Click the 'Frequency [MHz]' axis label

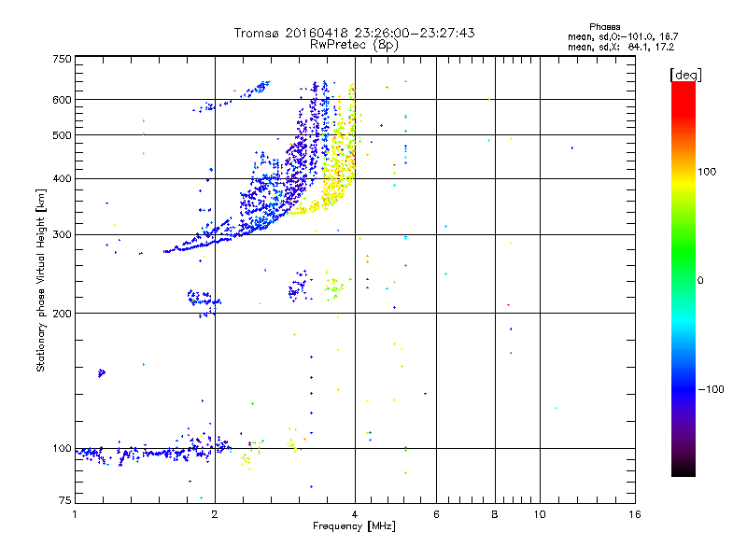point(354,526)
